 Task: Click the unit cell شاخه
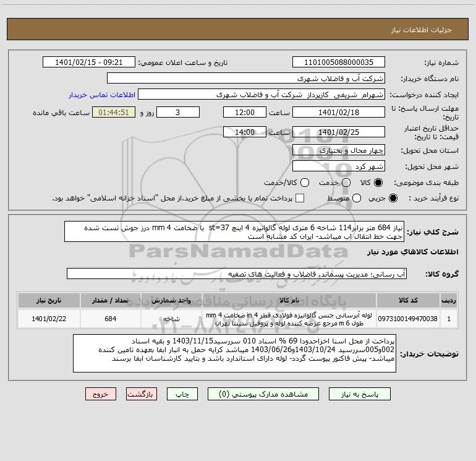(x=171, y=319)
